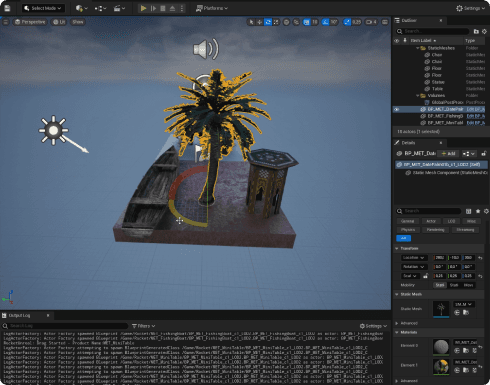The height and width of the screenshot is (385, 490).
Task: Select the Rotate gizmo tool
Action: click(x=268, y=22)
